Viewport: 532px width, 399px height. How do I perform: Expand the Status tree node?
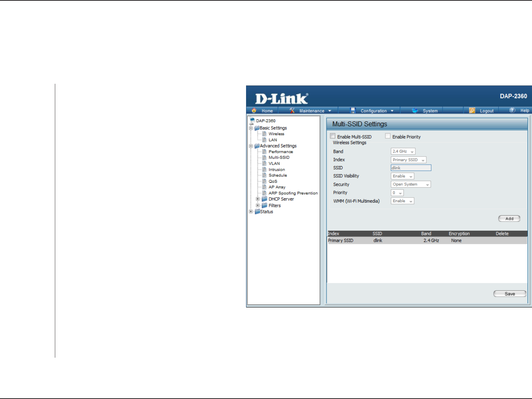point(251,211)
